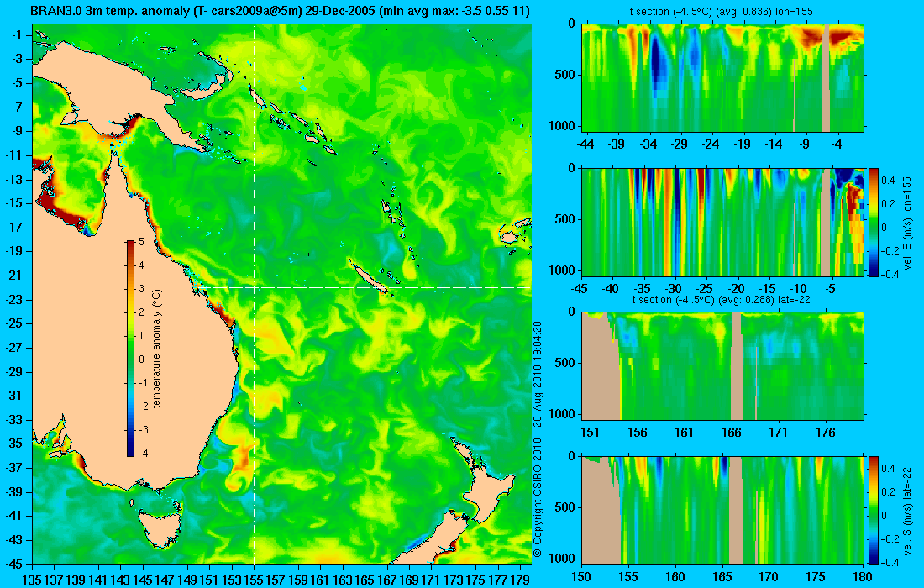Click the '-43' latitude label on the main map axis
This screenshot has height=588, width=924.
(x=15, y=539)
